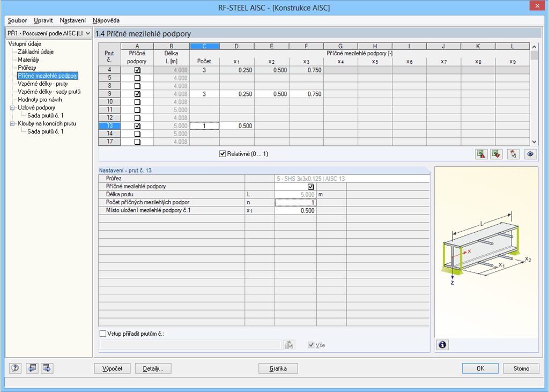
Task: Select Materiály in the tree
Action: click(x=28, y=60)
